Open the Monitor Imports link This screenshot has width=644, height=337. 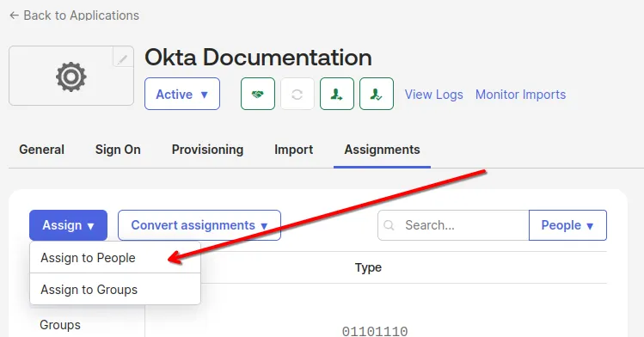pos(520,95)
